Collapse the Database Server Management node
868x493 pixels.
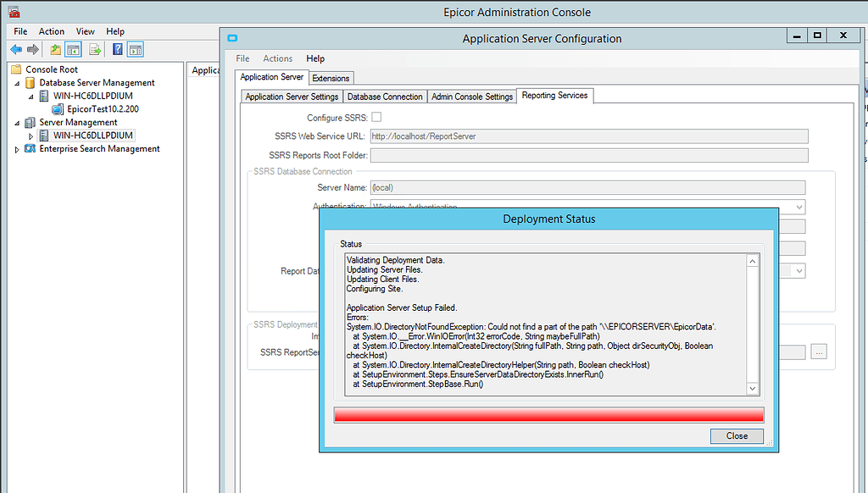point(17,83)
